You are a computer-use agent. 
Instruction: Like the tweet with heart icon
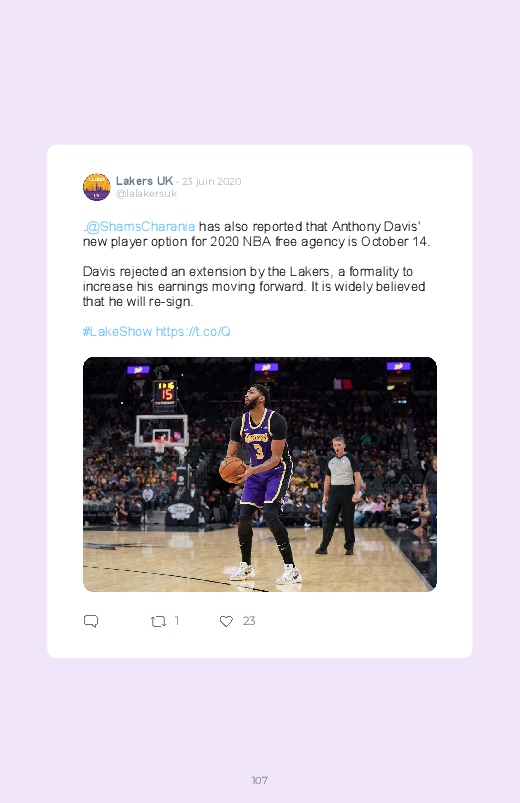pyautogui.click(x=226, y=621)
